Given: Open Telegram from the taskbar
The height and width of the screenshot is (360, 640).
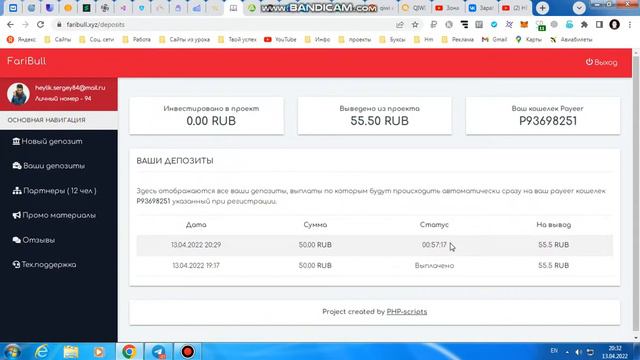Looking at the screenshot, I should [x=158, y=351].
